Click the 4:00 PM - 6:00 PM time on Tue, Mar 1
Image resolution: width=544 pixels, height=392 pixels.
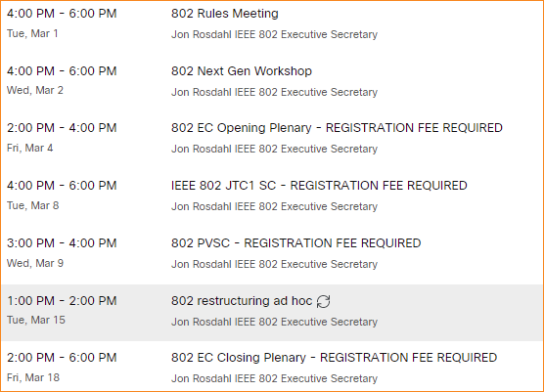point(62,14)
